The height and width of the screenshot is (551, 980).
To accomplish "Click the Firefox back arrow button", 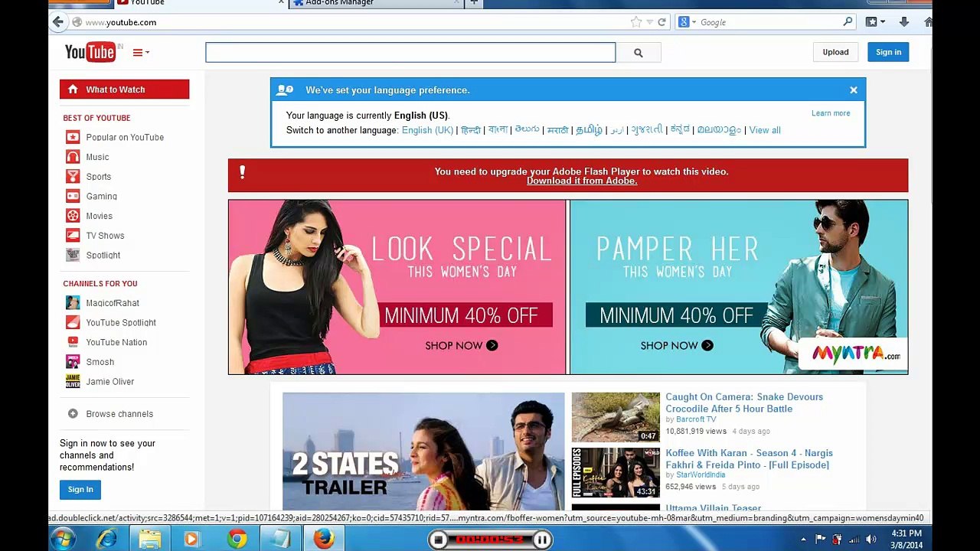I will 58,22.
